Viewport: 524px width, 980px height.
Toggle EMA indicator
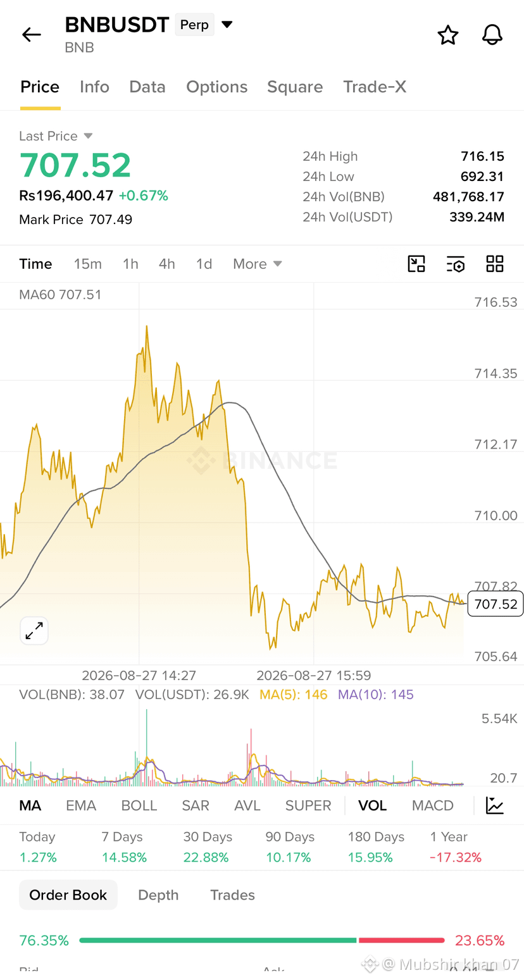click(x=81, y=805)
